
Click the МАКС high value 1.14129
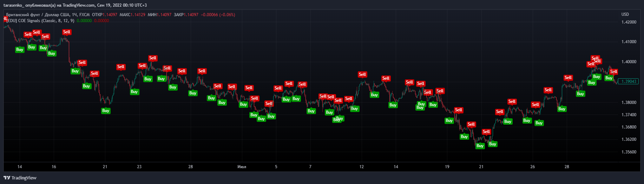click(x=138, y=15)
